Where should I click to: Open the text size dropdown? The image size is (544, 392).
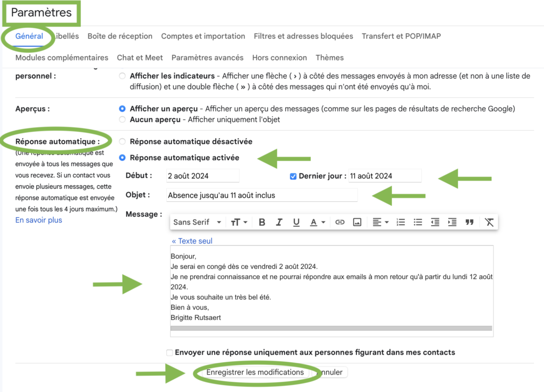(x=239, y=223)
